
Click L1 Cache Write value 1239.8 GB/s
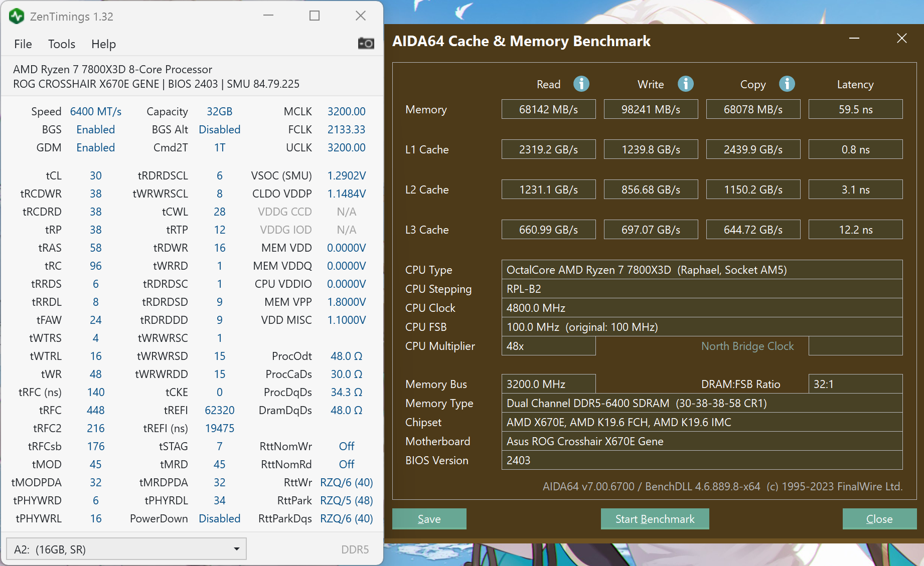[651, 149]
